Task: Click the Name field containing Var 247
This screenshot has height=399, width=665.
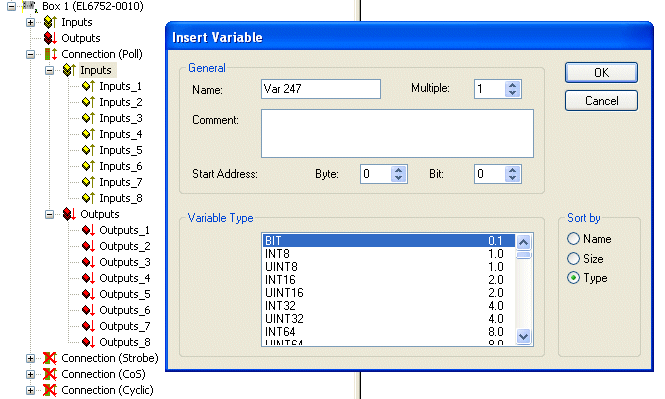Action: coord(321,89)
